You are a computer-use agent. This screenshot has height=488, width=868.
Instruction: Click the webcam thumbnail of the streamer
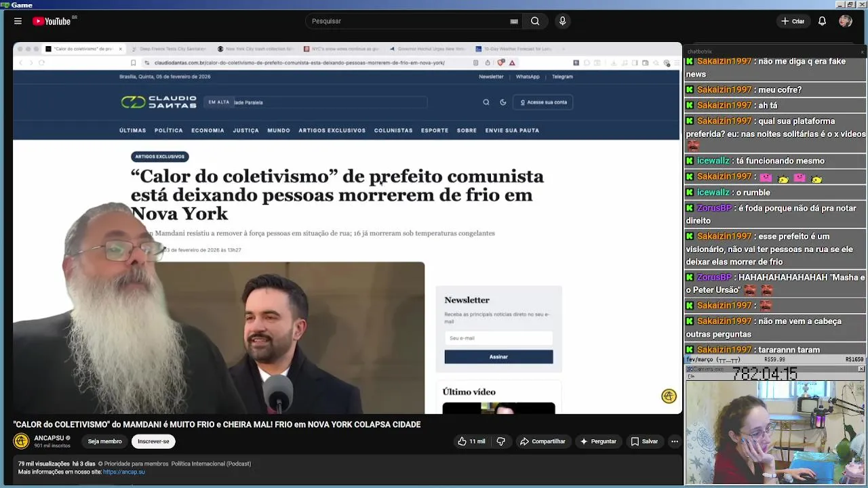coord(775,431)
